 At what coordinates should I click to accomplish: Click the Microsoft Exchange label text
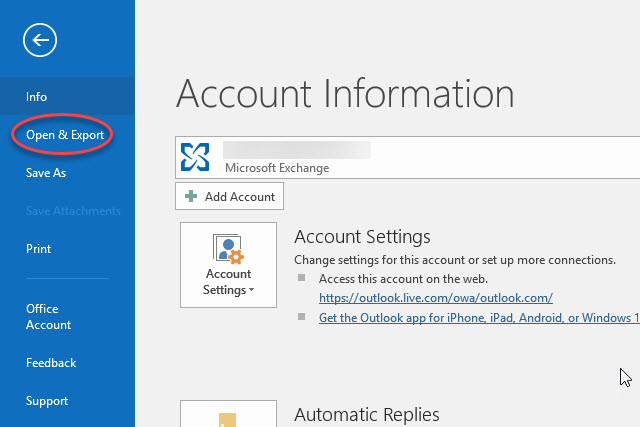point(277,168)
